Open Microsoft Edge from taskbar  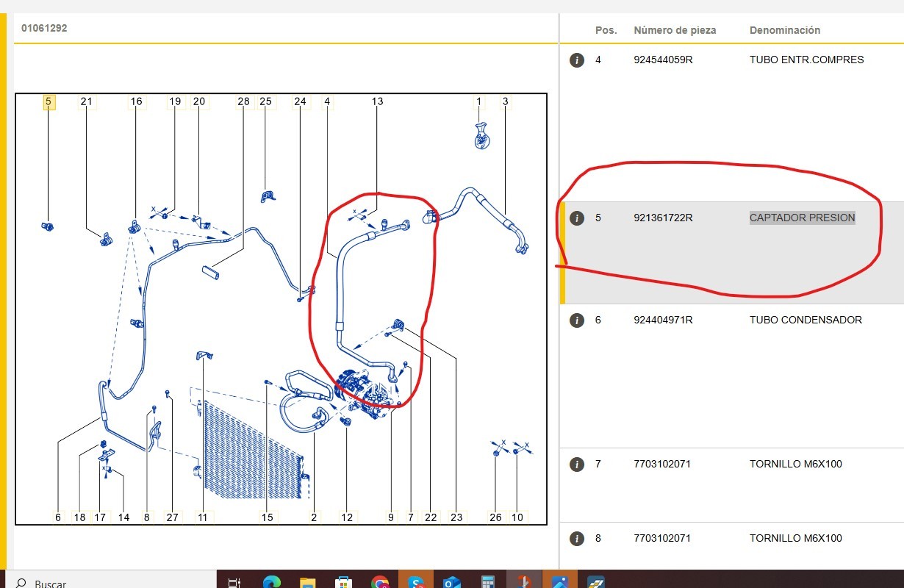point(272,582)
